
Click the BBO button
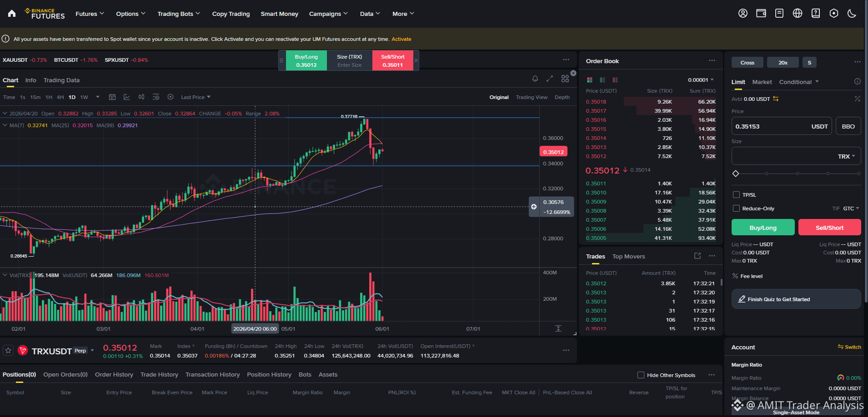[848, 126]
